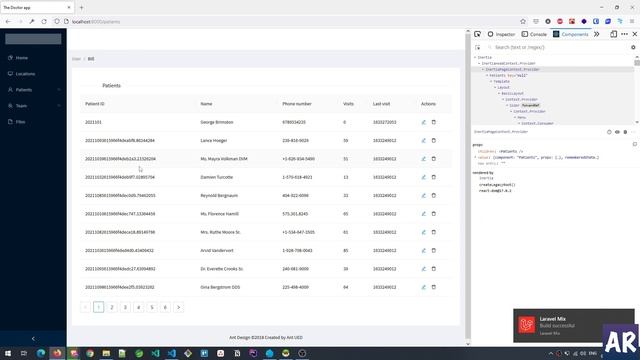Collapse the Template tree node
This screenshot has height=360, width=640.
point(491,82)
